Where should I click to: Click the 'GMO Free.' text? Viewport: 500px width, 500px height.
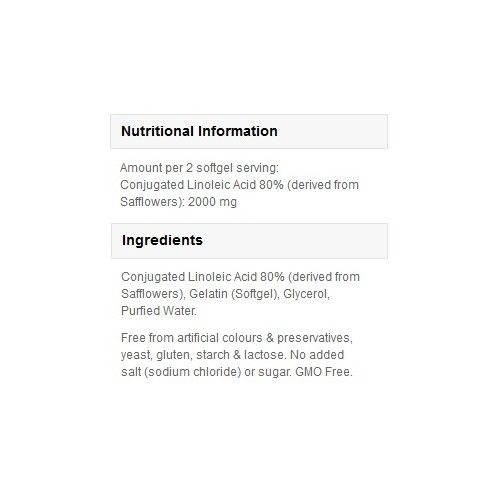[x=323, y=372]
